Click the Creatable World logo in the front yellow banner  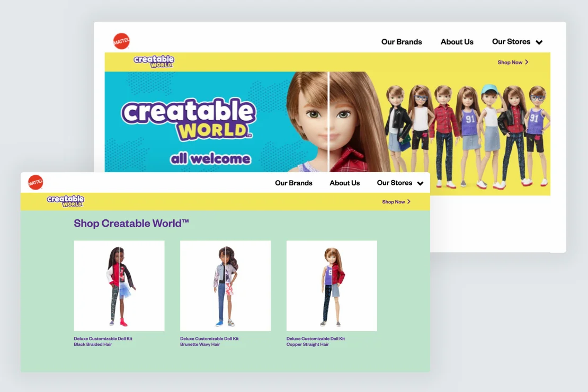click(64, 201)
